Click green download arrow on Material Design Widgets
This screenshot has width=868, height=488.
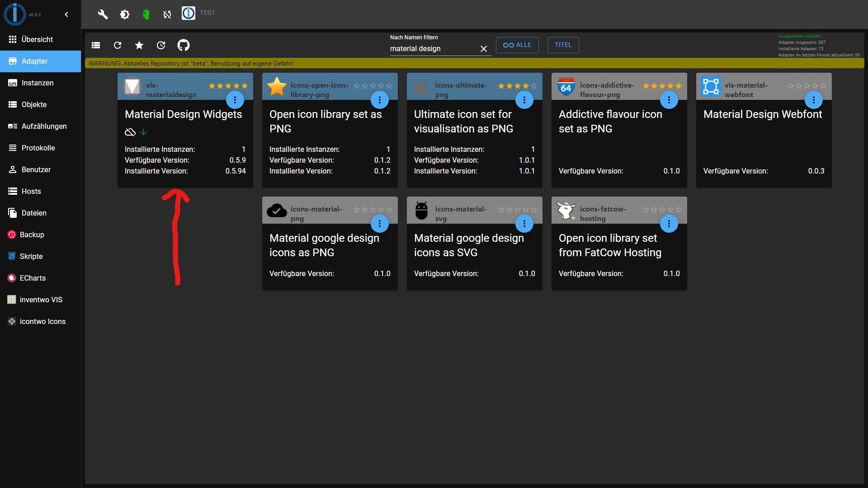point(143,132)
